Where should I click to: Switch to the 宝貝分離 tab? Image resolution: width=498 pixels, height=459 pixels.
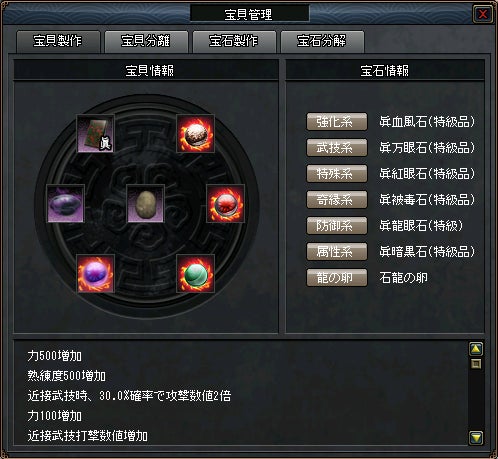tap(146, 41)
